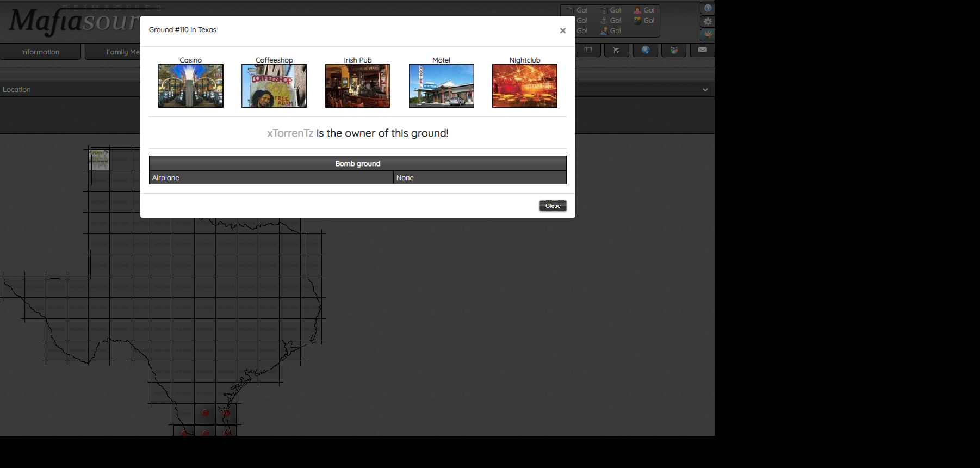Open settings via the gear icon
This screenshot has width=980, height=468.
point(708,22)
